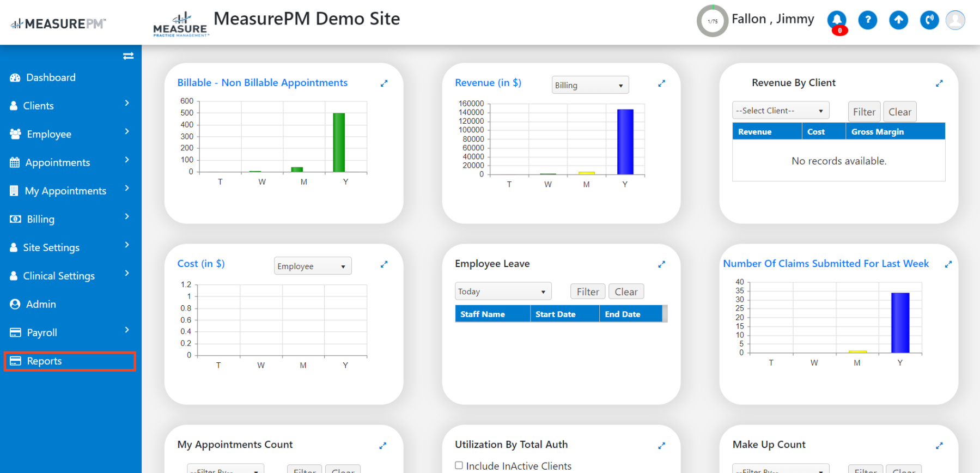Expand the My Appointments submenu chevron
The image size is (980, 473).
click(x=127, y=188)
